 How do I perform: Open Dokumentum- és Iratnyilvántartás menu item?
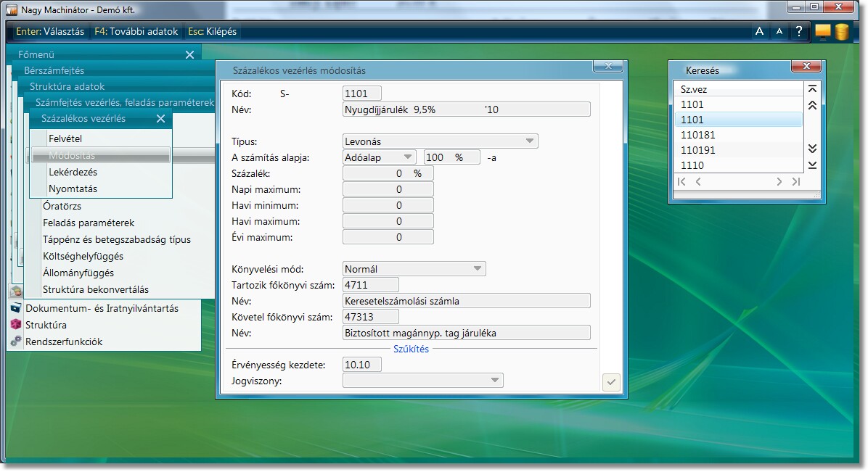102,308
